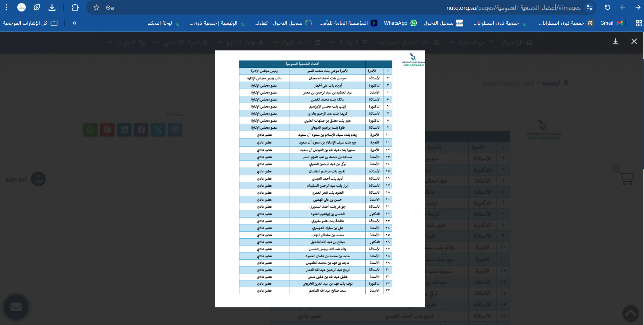Expand the عن الجمعية dropdown menu

click(472, 43)
